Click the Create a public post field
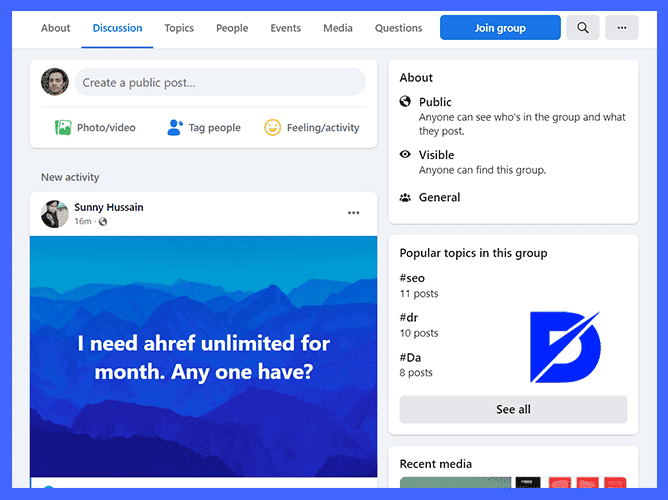 click(x=220, y=82)
